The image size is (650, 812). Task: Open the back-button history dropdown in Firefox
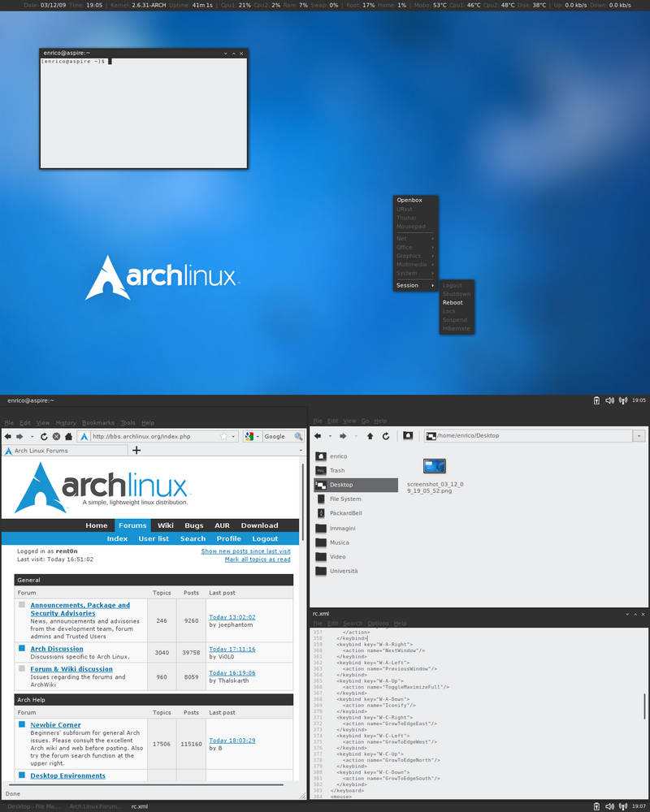[30, 436]
